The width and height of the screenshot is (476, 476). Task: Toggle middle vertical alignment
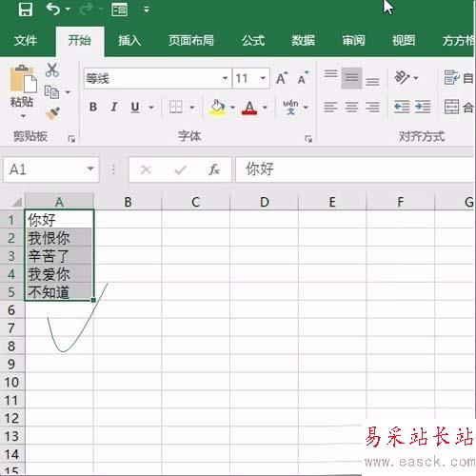point(351,78)
